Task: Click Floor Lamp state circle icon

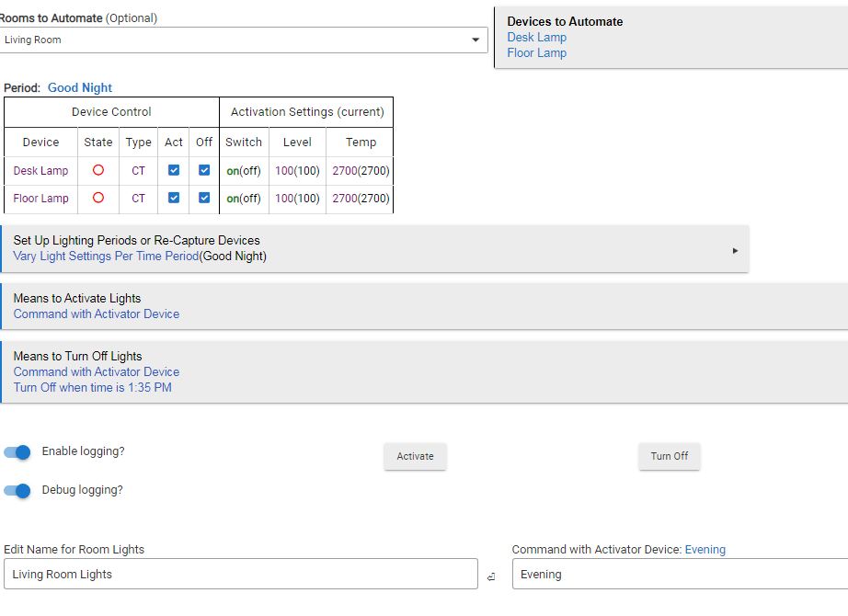Action: pyautogui.click(x=98, y=198)
